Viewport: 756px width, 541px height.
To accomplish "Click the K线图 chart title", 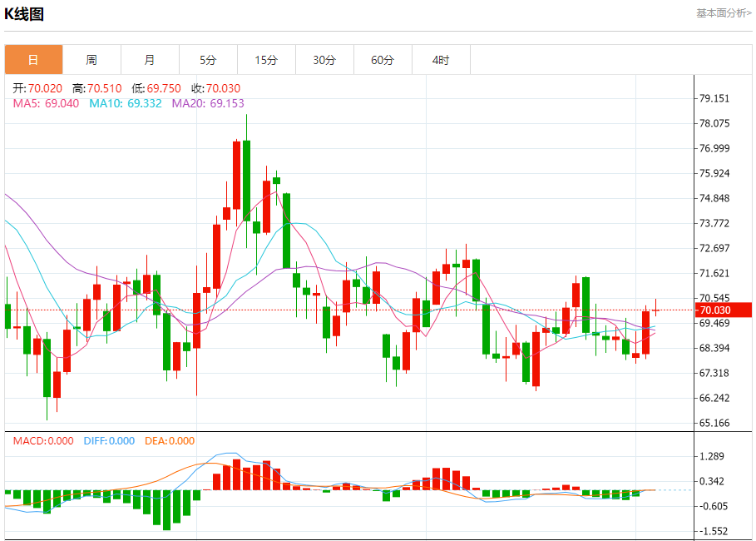I will pos(24,14).
